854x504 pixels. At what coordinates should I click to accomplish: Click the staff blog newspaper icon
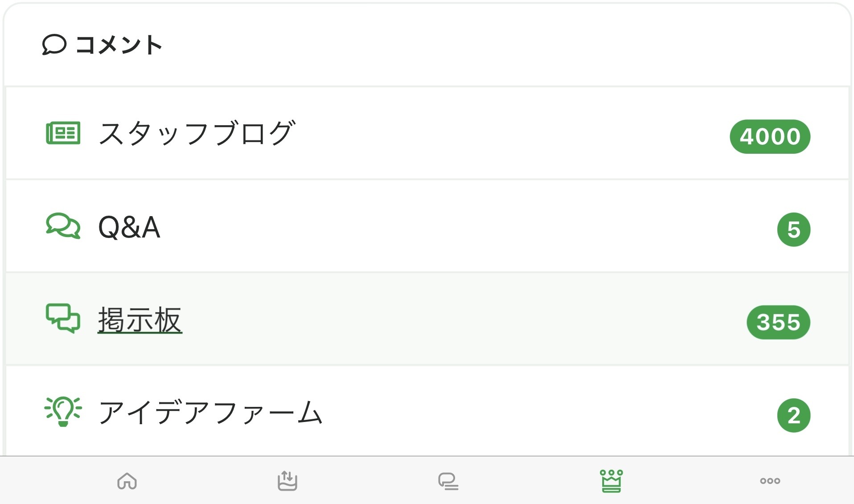(x=63, y=133)
